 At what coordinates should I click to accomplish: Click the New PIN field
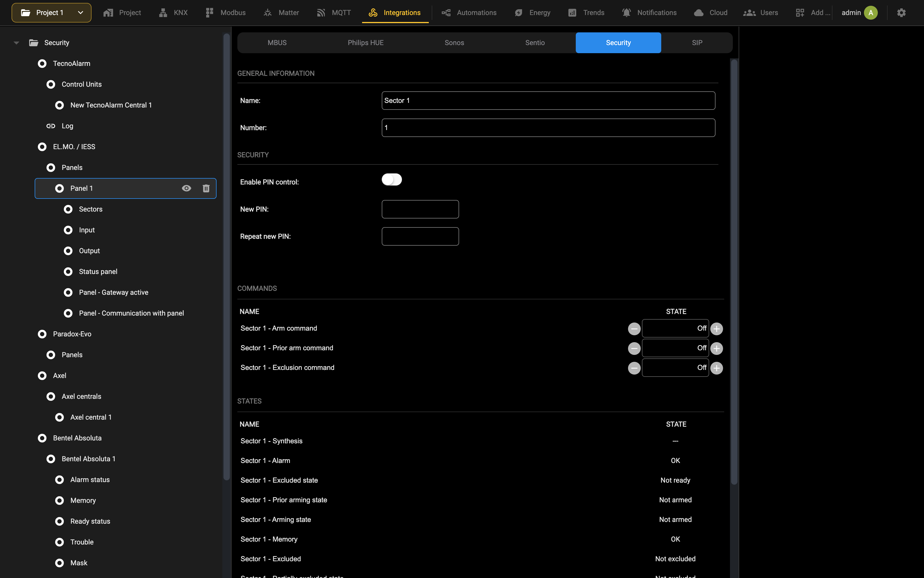[420, 209]
